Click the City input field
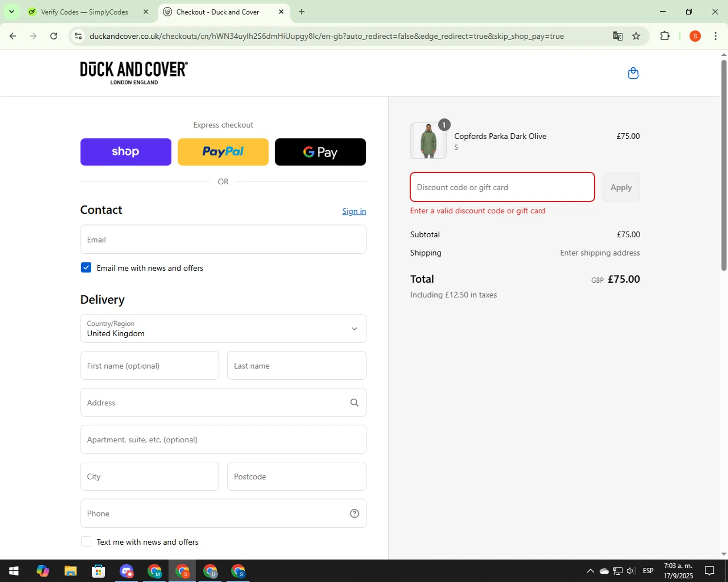The width and height of the screenshot is (728, 582). (x=149, y=476)
